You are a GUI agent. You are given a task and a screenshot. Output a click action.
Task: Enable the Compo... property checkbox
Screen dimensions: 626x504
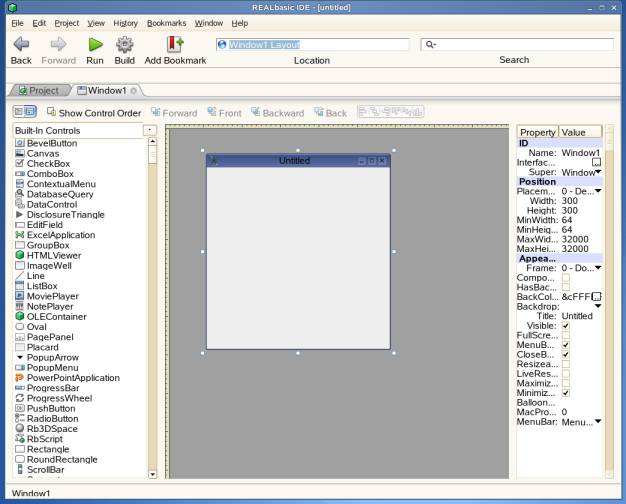(566, 278)
